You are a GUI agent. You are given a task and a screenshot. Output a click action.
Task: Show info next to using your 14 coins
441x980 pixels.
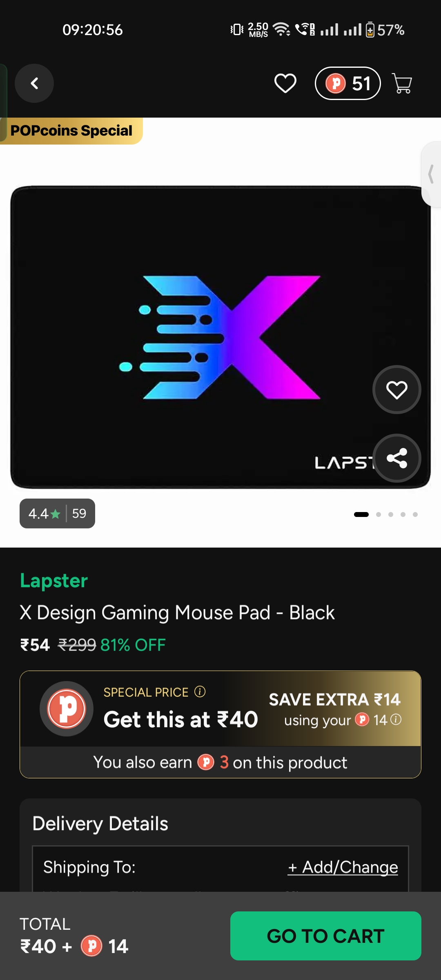point(396,719)
